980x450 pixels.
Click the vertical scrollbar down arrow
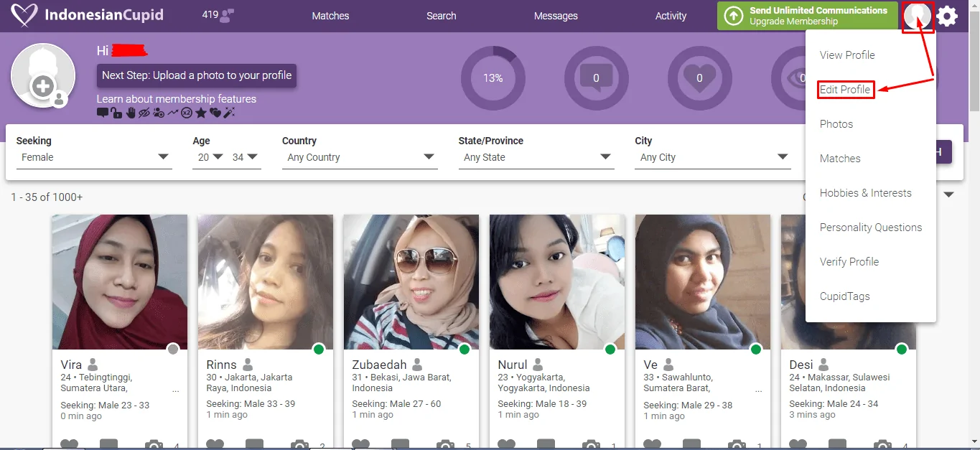coord(974,441)
